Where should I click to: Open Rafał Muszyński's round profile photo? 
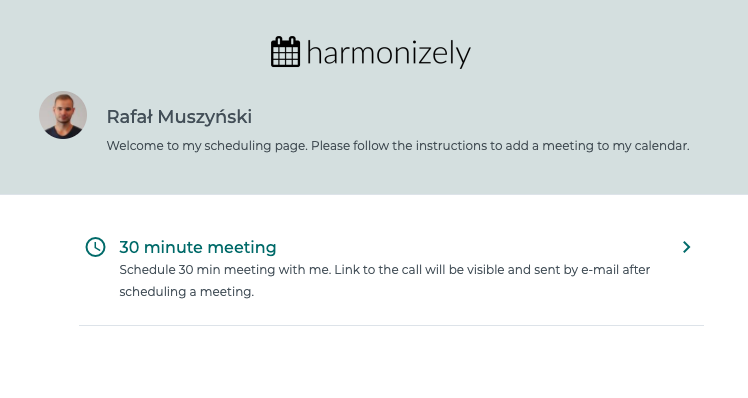click(x=63, y=115)
